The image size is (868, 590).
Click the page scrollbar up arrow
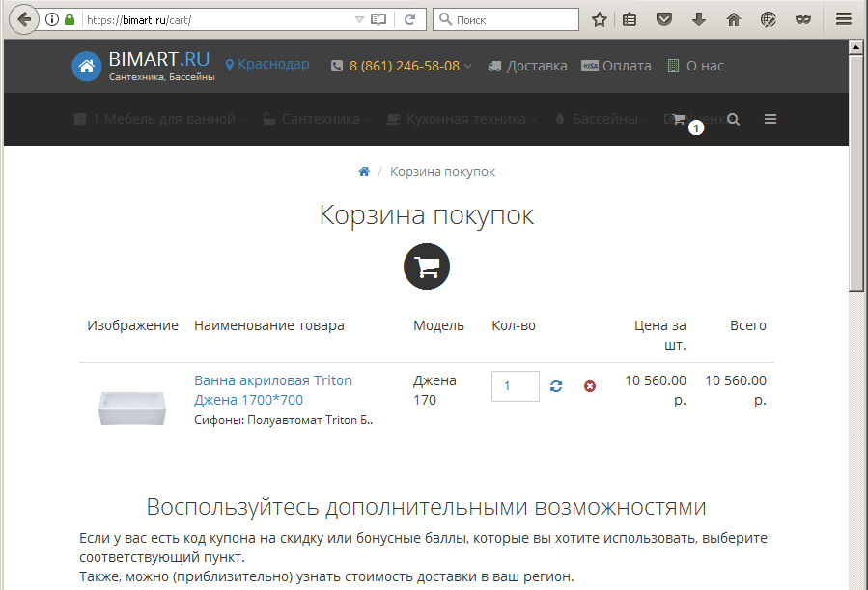[855, 47]
